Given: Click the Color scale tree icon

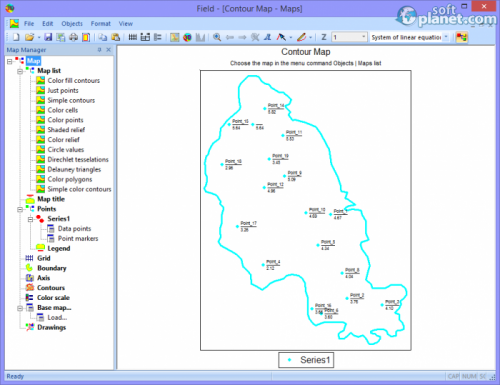Looking at the screenshot, I should click(x=29, y=298).
